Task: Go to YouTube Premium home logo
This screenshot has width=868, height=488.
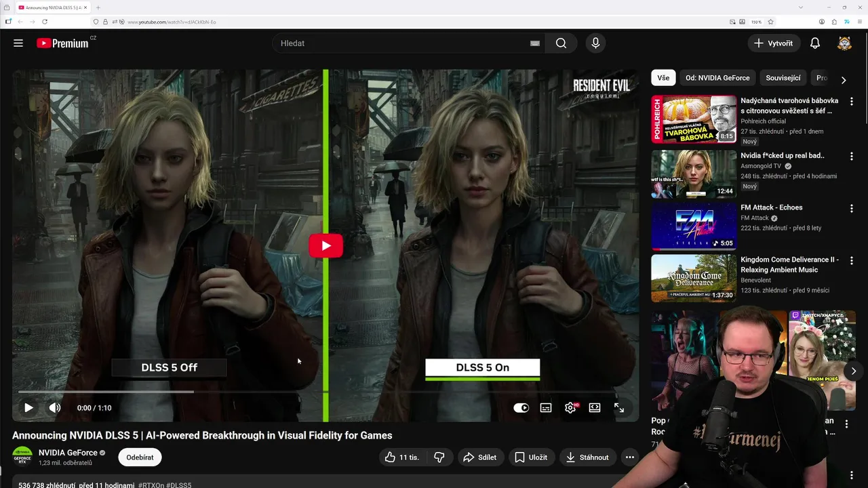Action: pos(62,43)
